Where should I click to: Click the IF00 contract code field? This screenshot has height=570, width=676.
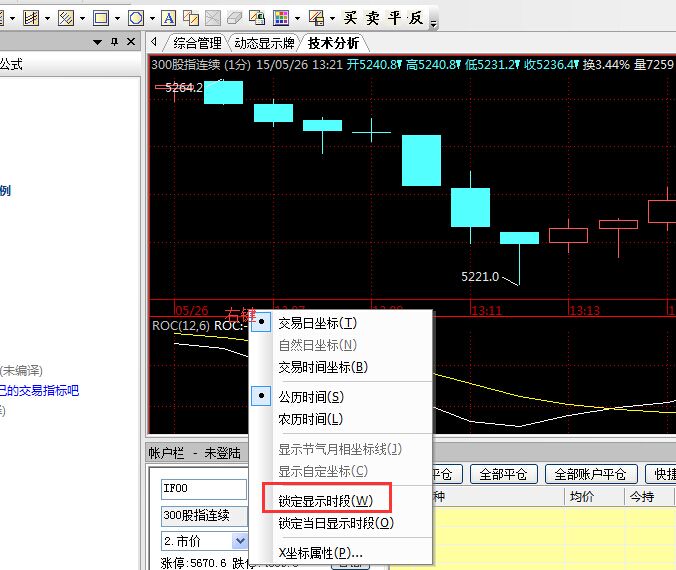pos(203,489)
